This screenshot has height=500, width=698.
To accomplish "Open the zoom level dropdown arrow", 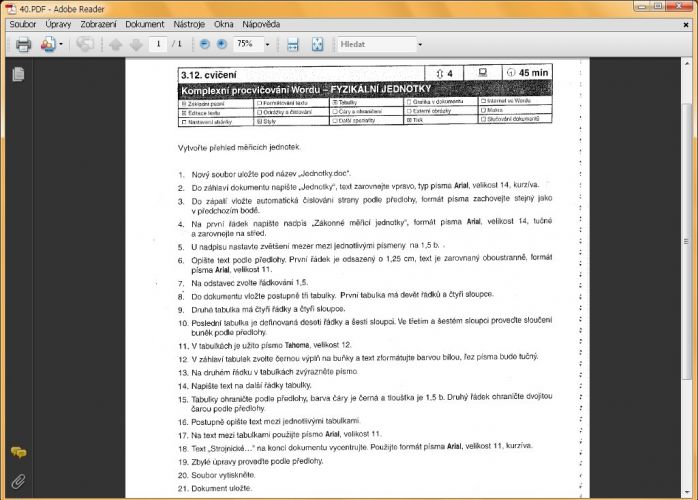I will coord(268,45).
